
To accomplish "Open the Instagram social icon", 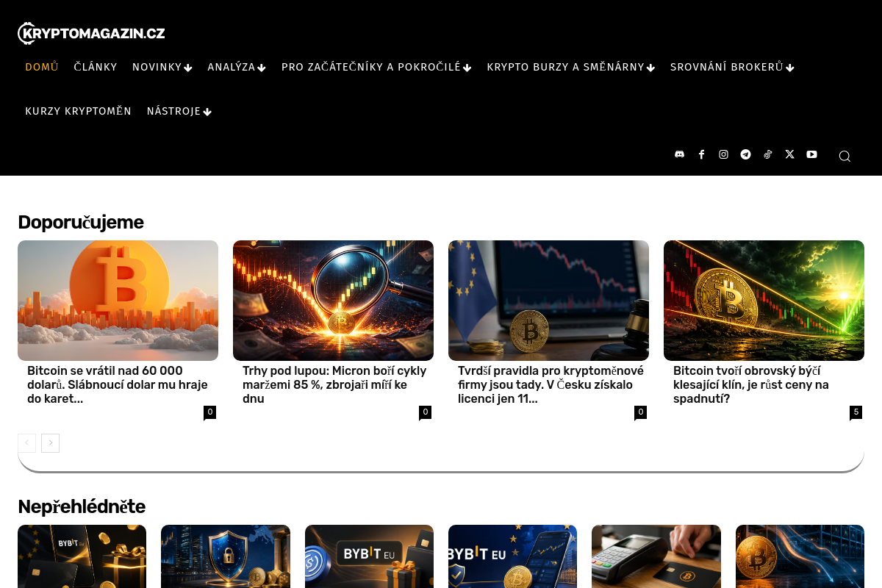I will [723, 154].
